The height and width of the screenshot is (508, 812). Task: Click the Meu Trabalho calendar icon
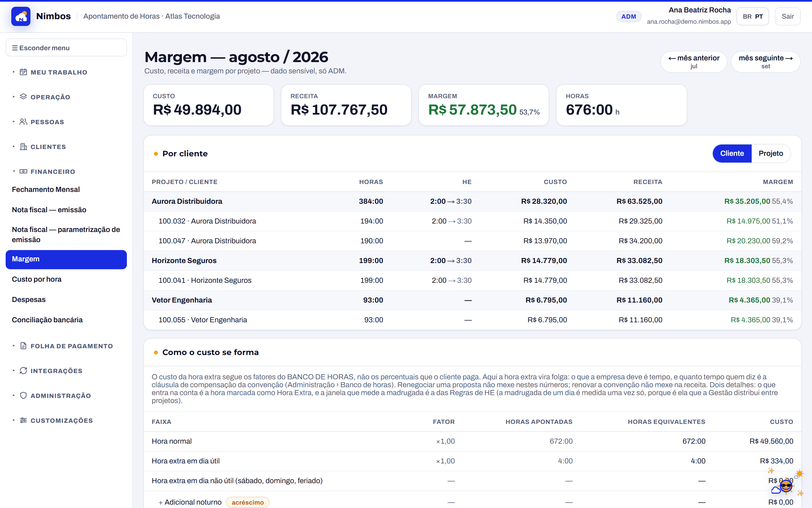point(23,72)
